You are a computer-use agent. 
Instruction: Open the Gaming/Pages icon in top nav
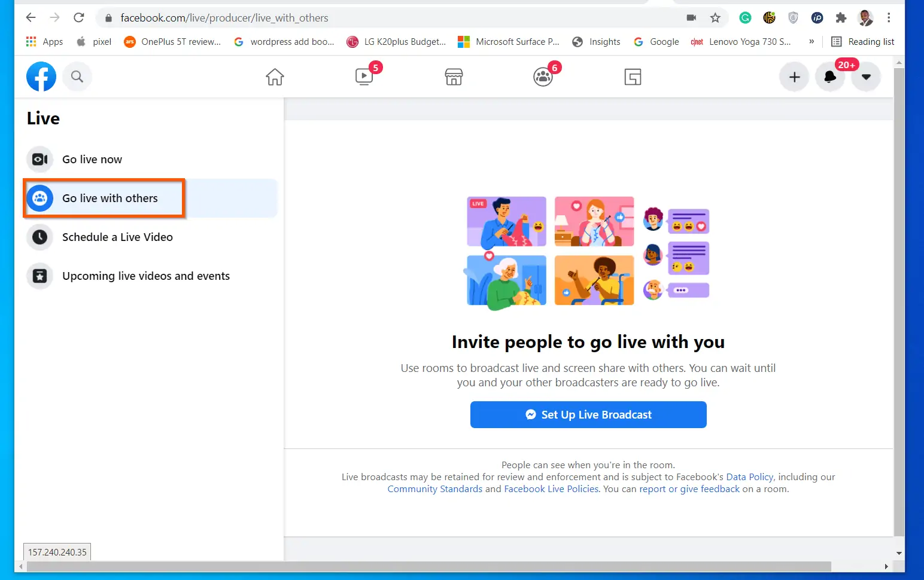pos(633,77)
